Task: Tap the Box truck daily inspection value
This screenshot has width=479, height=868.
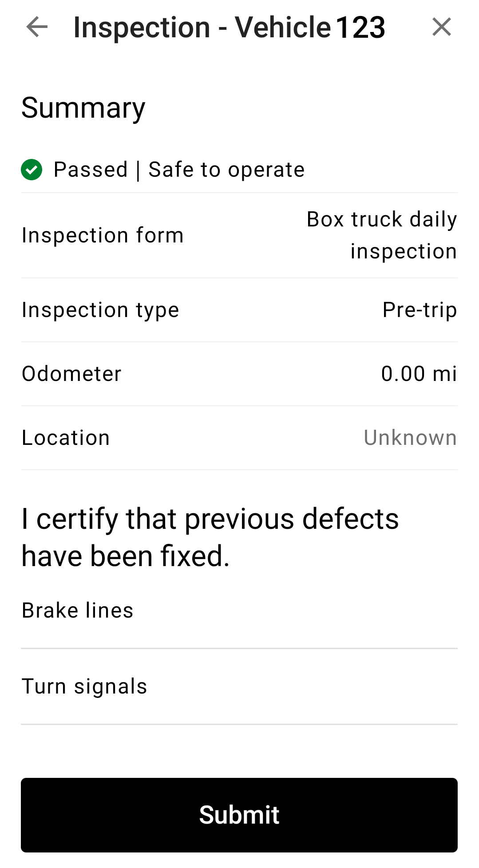Action: [382, 235]
